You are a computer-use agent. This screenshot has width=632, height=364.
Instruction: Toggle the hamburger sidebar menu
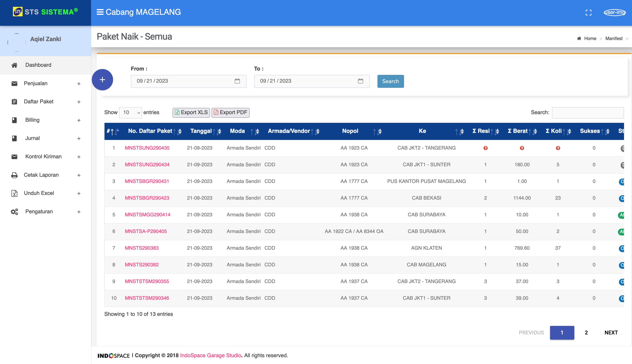point(100,12)
